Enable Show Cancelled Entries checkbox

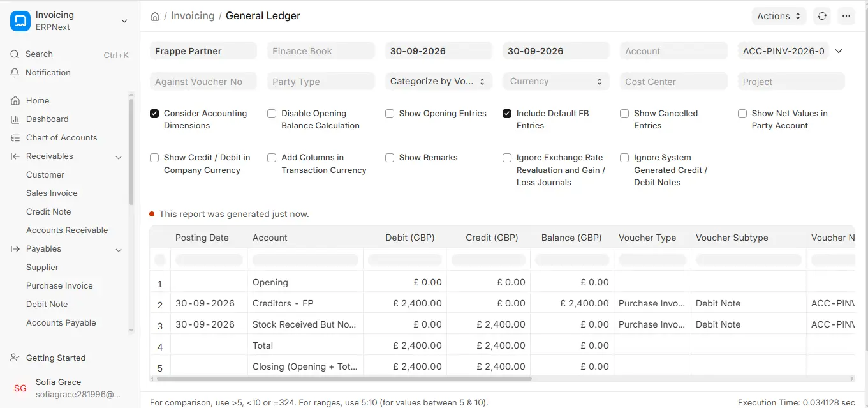(624, 114)
